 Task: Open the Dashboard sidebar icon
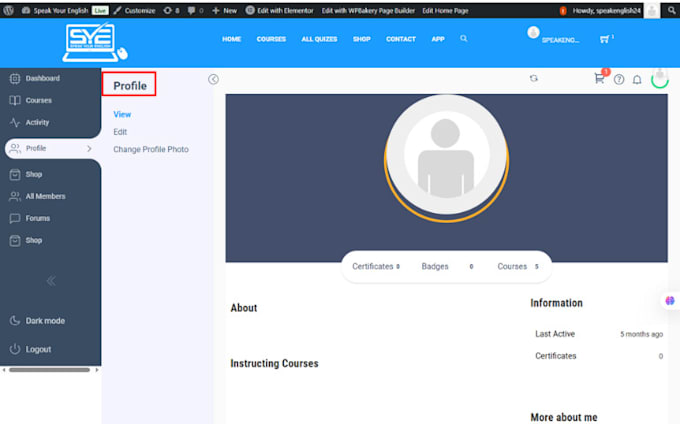click(x=15, y=78)
